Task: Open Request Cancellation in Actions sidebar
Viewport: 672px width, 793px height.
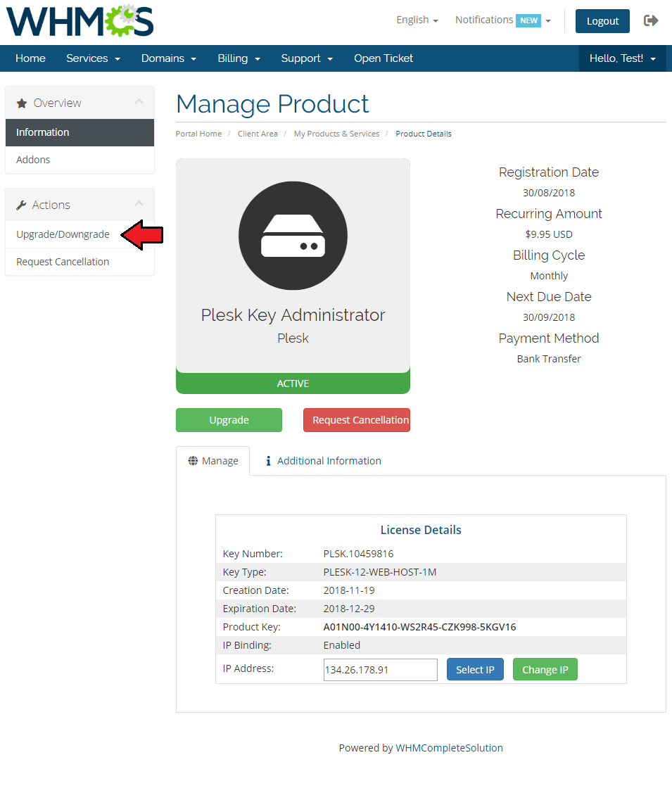Action: [x=63, y=262]
